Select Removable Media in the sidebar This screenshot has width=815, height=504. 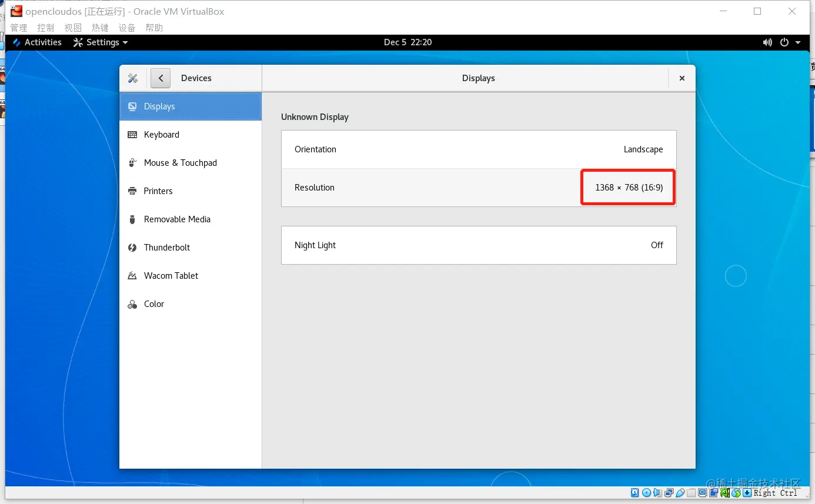[191, 219]
